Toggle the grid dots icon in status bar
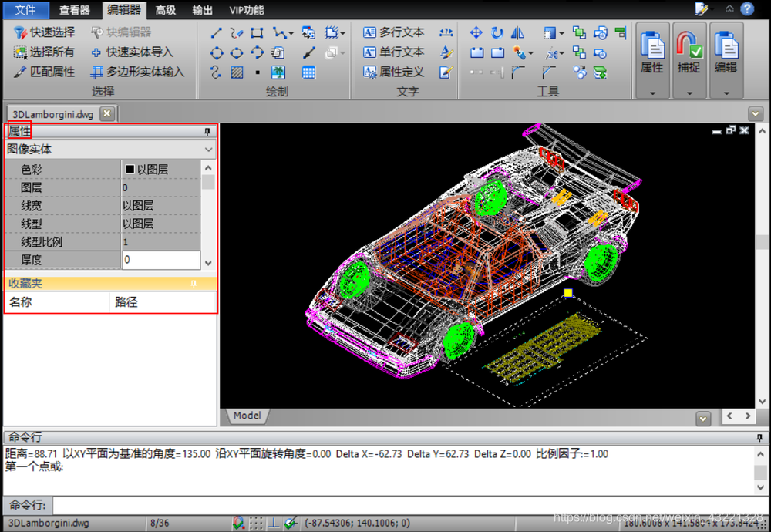Image resolution: width=771 pixels, height=532 pixels. 256,523
